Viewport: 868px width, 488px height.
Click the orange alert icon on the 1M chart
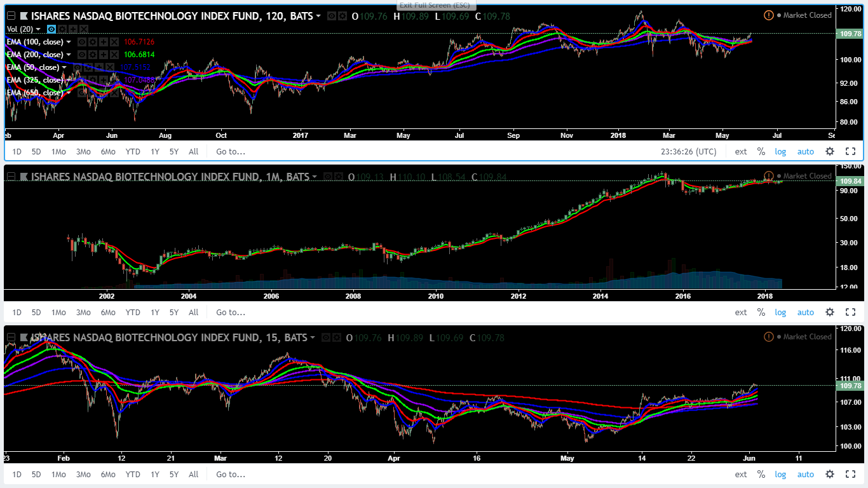(x=769, y=176)
